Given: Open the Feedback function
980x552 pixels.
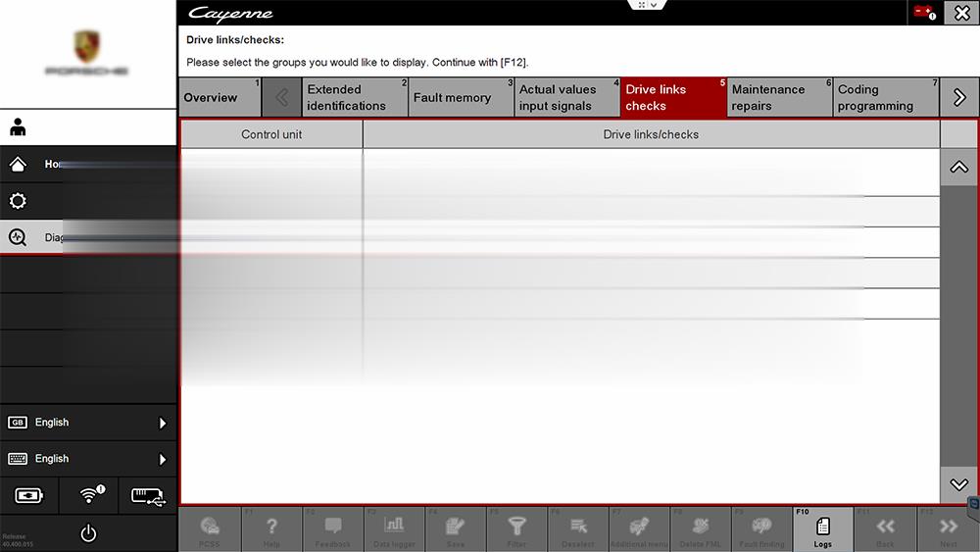Looking at the screenshot, I should tap(332, 530).
